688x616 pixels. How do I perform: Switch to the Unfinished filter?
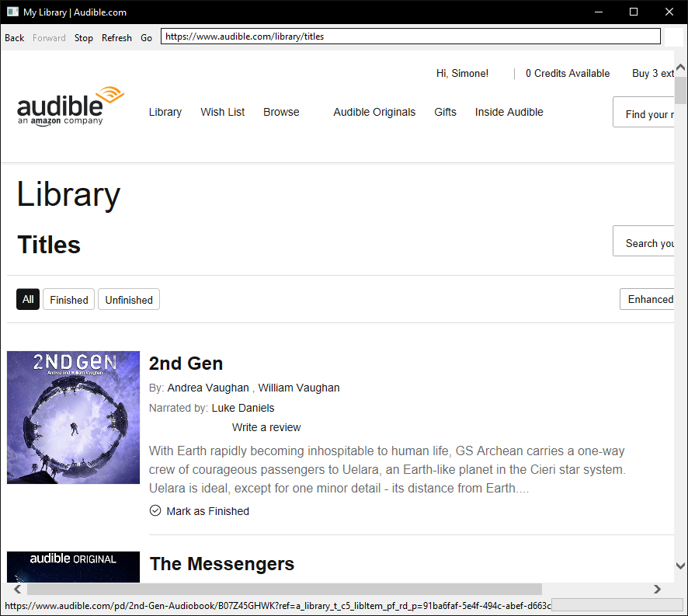[128, 299]
